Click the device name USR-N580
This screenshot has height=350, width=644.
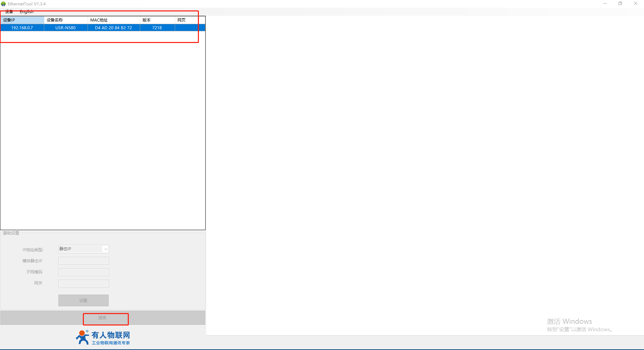click(65, 28)
